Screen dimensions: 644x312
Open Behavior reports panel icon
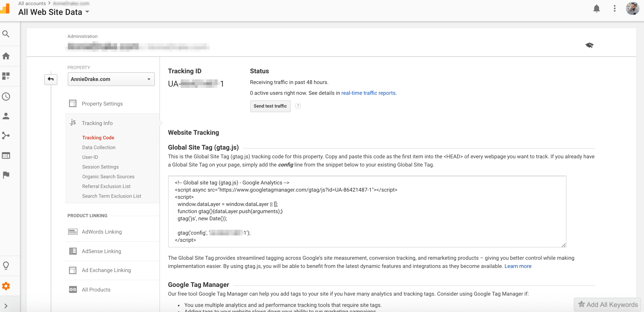click(x=6, y=155)
